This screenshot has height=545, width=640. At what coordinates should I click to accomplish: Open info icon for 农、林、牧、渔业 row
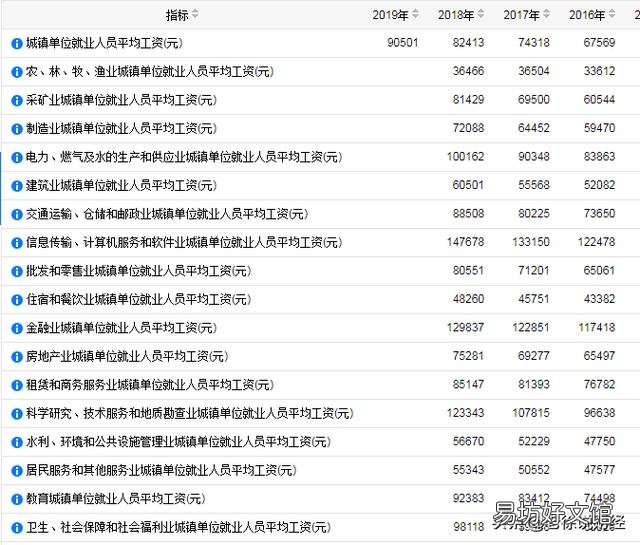pos(16,72)
